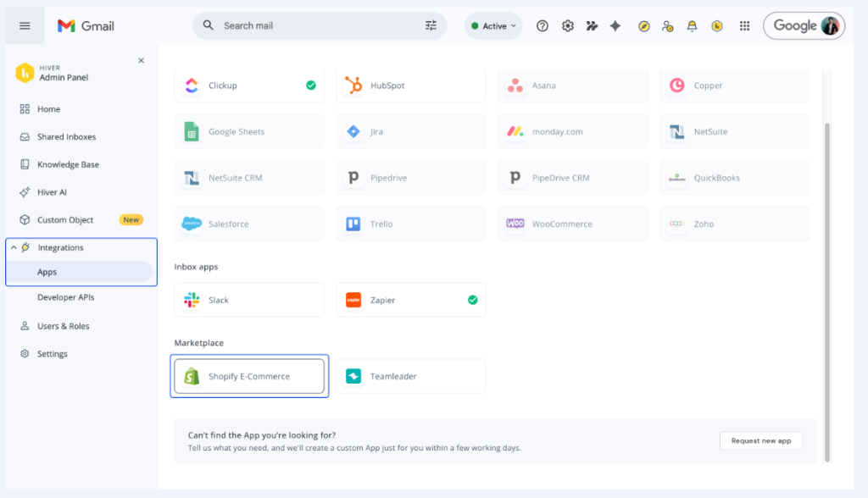Image resolution: width=868 pixels, height=498 pixels.
Task: Click the monday.com logo icon
Action: click(515, 131)
